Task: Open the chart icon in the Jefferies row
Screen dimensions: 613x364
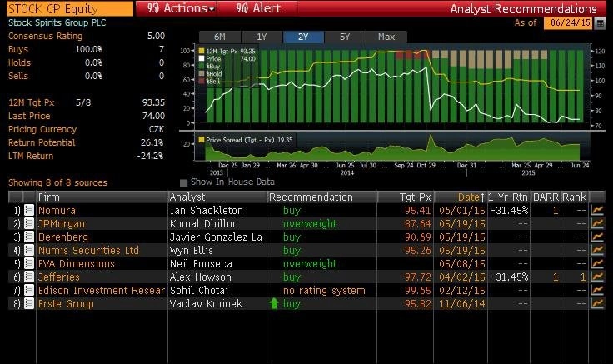Action: pos(597,277)
